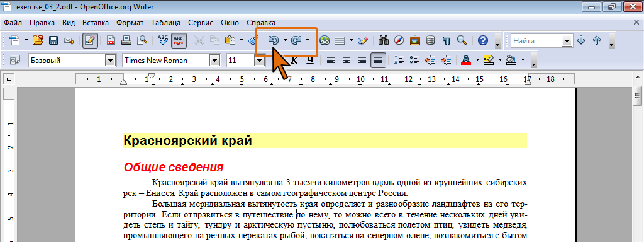Toggle justified alignment
Image resolution: width=644 pixels, height=242 pixels.
coord(378,60)
